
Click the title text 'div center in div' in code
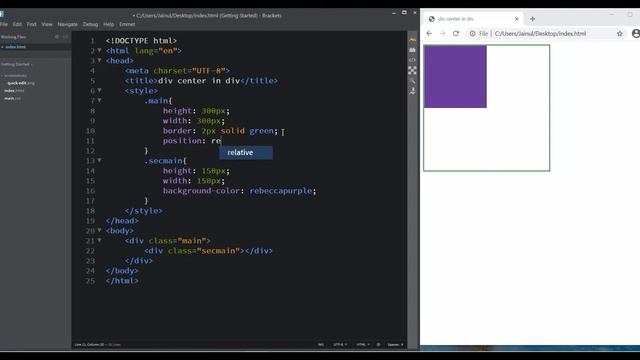pyautogui.click(x=199, y=80)
